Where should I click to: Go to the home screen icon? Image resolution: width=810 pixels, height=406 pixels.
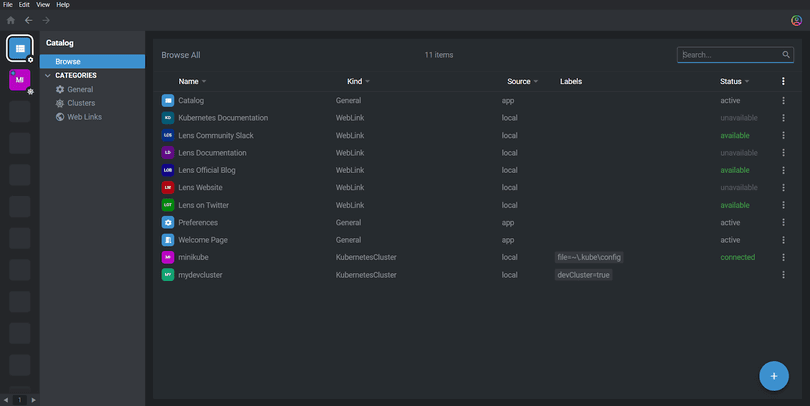[11, 20]
